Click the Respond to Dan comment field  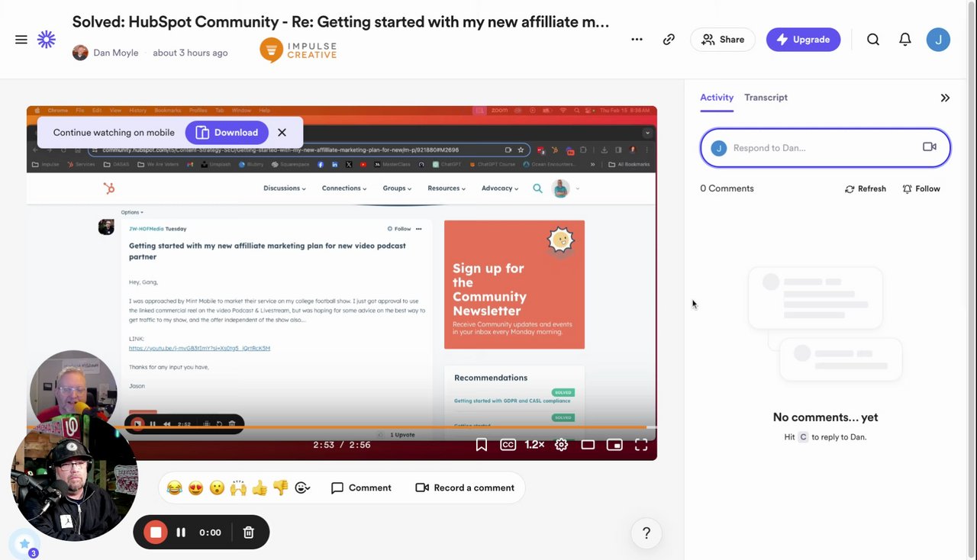pos(825,147)
